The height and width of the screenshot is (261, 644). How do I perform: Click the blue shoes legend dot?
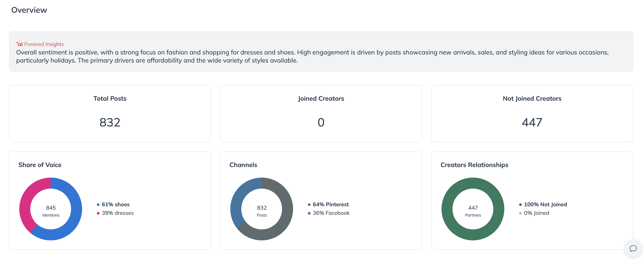pos(98,204)
